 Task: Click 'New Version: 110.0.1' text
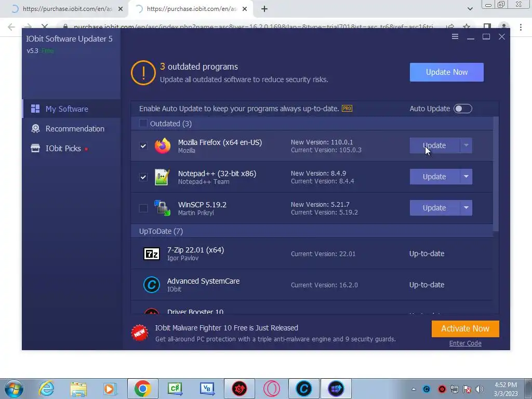[x=322, y=142]
